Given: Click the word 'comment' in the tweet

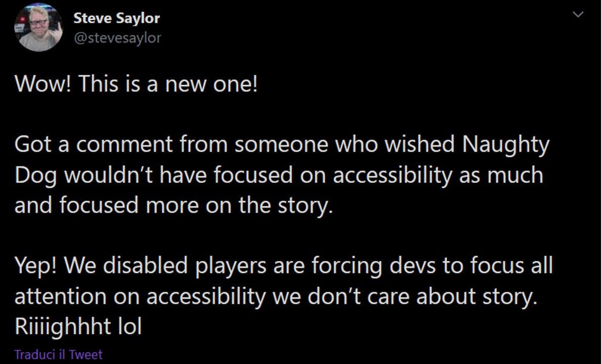Looking at the screenshot, I should point(124,146).
